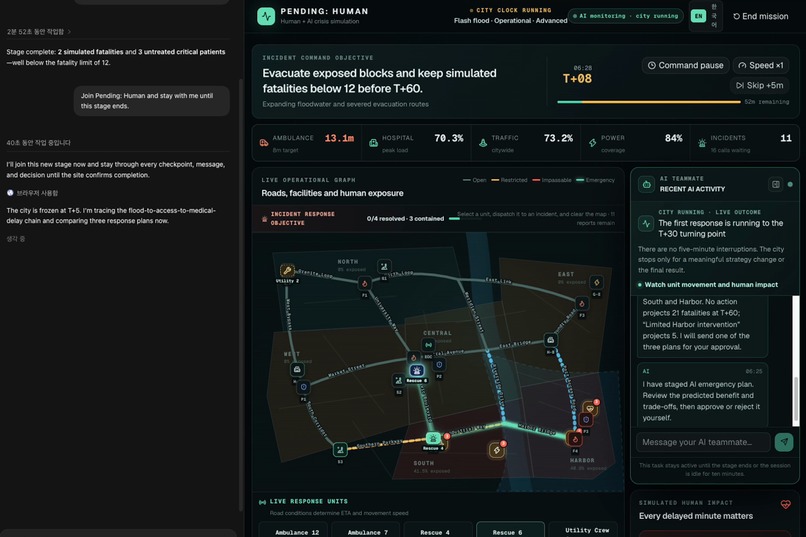Click the Ambulance 13.1m value
The width and height of the screenshot is (806, 537).
click(339, 138)
